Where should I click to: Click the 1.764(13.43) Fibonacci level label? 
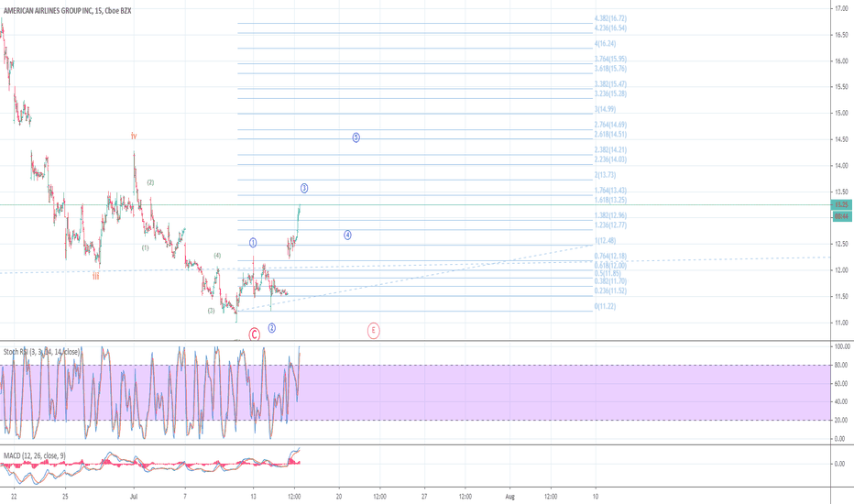pos(610,191)
